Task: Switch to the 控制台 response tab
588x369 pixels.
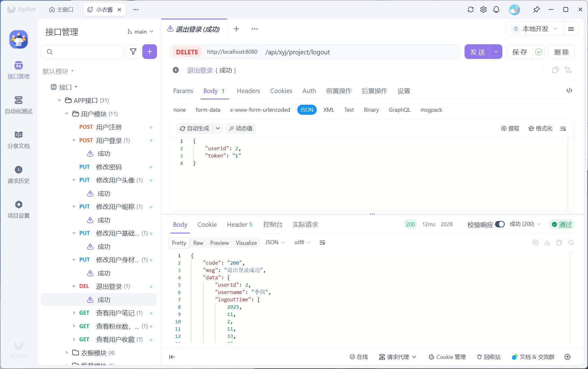Action: [273, 225]
